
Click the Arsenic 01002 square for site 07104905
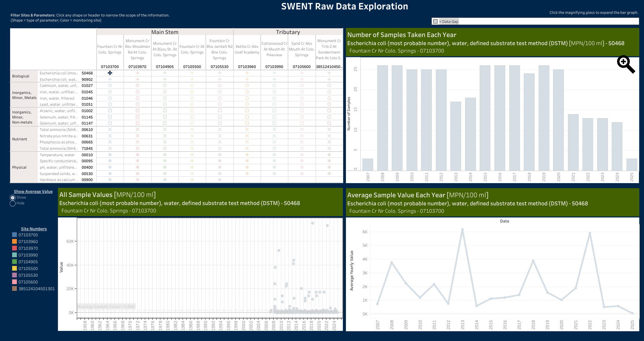pyautogui.click(x=165, y=111)
